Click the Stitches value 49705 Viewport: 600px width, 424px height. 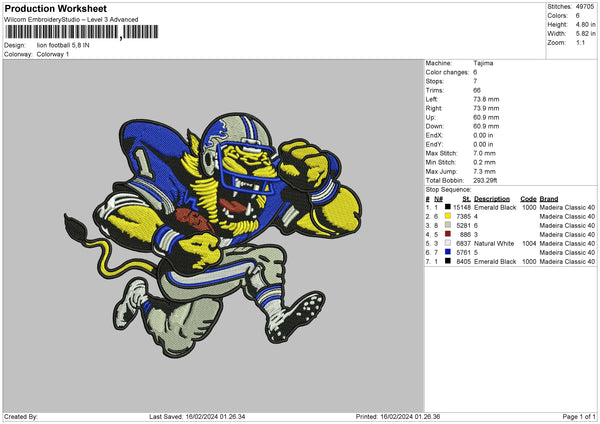tap(585, 7)
